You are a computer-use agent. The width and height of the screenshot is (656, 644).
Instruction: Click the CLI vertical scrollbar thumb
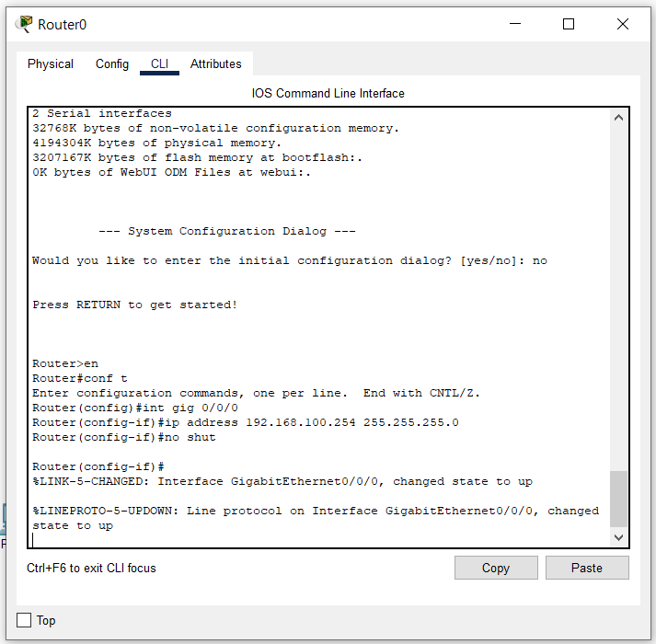tap(619, 499)
